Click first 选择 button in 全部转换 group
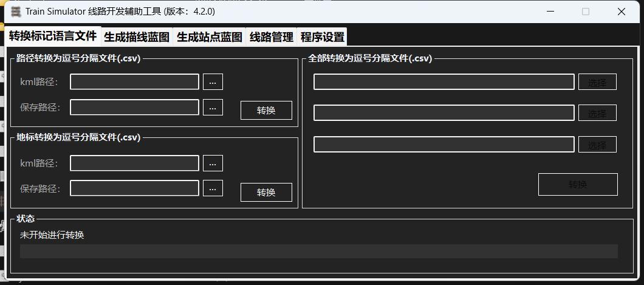Screen dimensions: 644x285 point(597,82)
